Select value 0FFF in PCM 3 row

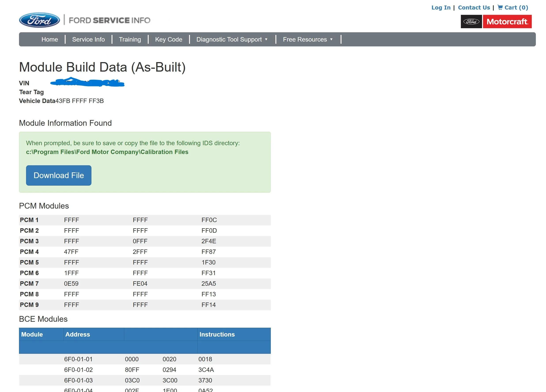coord(140,241)
